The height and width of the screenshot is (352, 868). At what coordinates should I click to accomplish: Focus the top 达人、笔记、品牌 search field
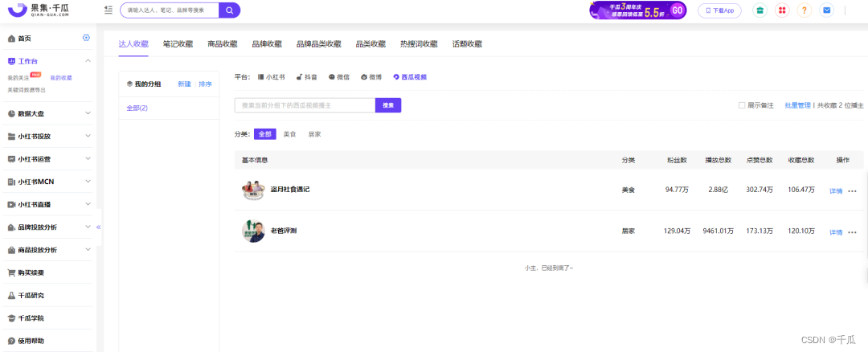coord(170,10)
